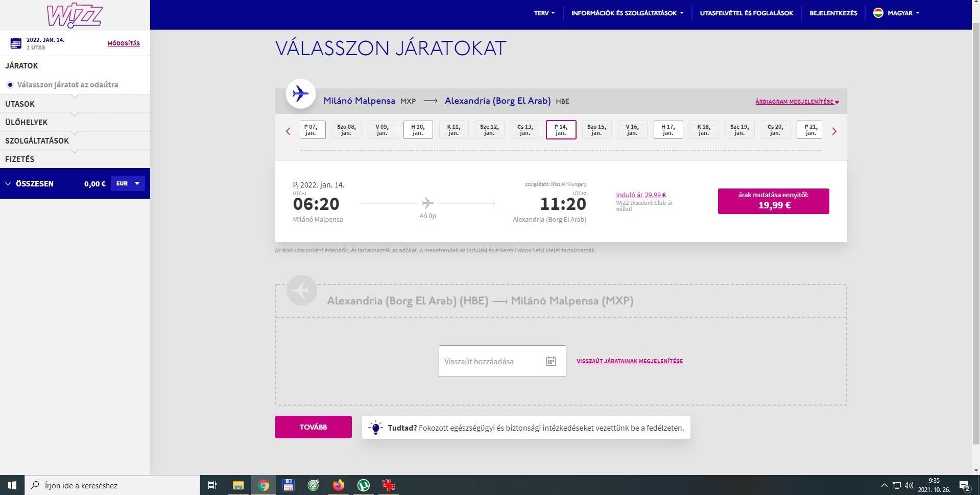This screenshot has height=495, width=980.
Task: Open Firefox from the taskbar
Action: tap(339, 485)
